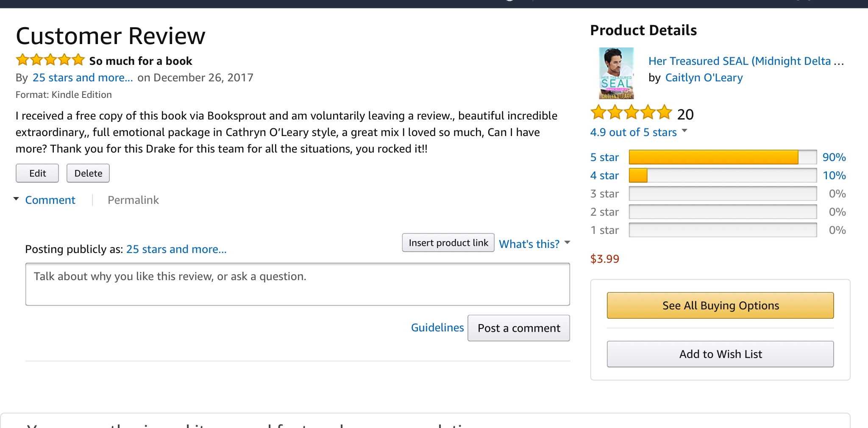Delete the customer review
Screen dimensions: 868x428
coord(88,173)
